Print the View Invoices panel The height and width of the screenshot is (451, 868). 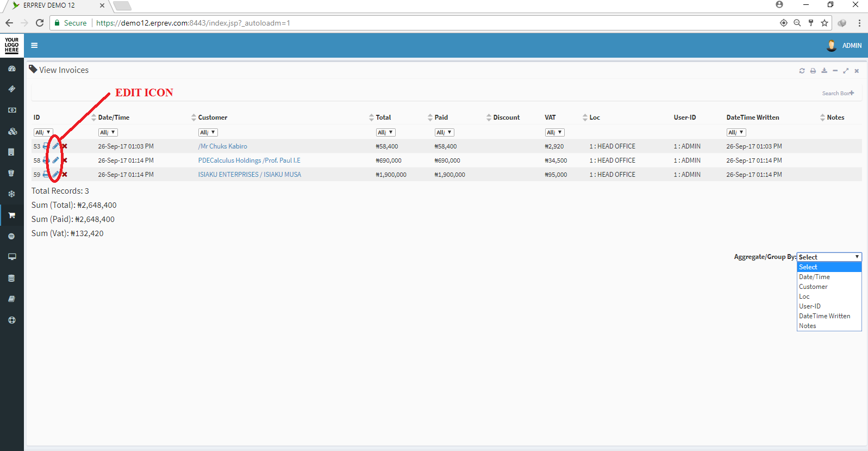813,71
